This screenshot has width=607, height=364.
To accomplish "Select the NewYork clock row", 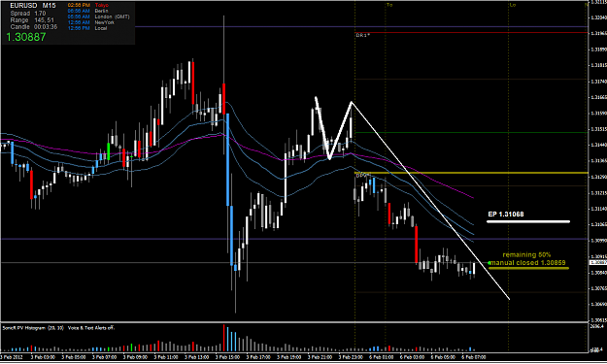I will coord(91,22).
